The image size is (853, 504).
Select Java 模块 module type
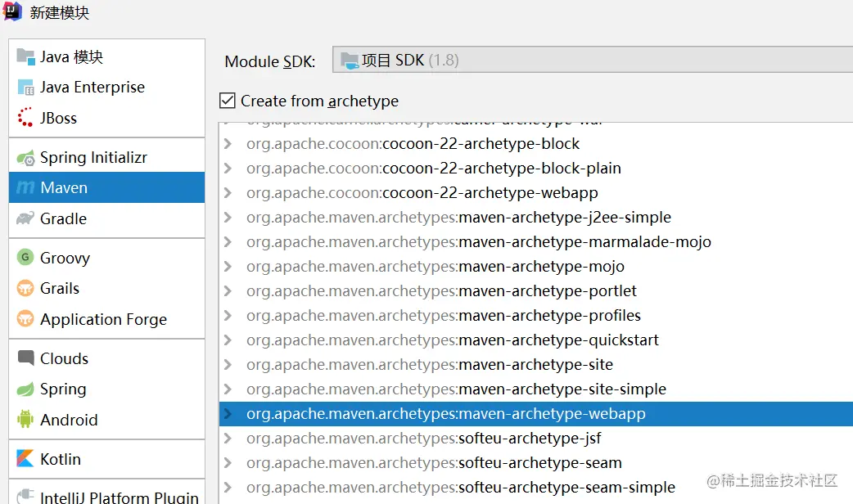[106, 56]
